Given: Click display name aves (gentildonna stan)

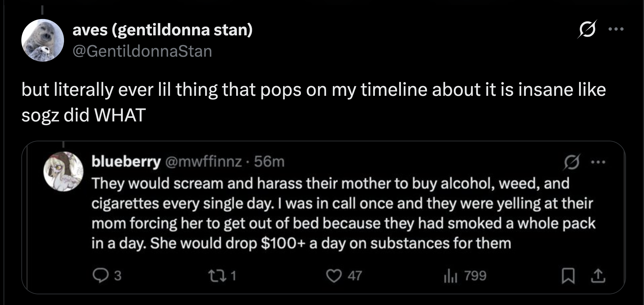Looking at the screenshot, I should [162, 30].
